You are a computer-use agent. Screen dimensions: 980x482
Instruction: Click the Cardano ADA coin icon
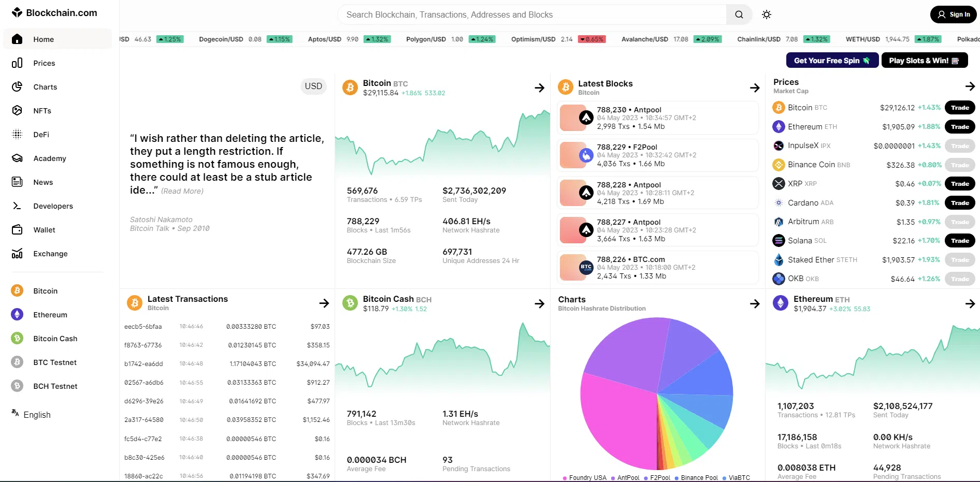coord(779,203)
